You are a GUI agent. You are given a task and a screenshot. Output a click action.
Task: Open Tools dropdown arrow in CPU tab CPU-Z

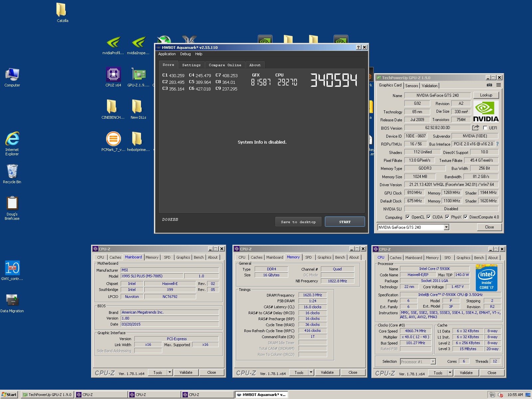[450, 373]
